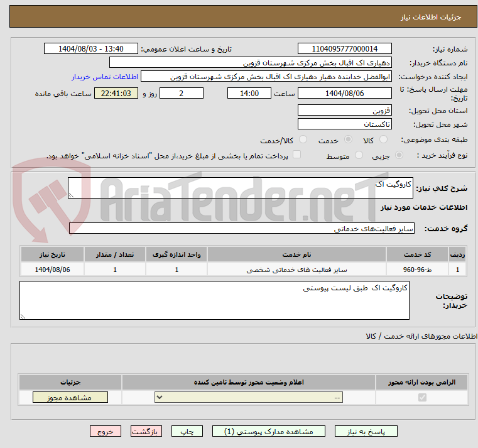Viewport: 478px width, 448px height.
Task: Click the گروه خدمت field
Action: click(241, 229)
